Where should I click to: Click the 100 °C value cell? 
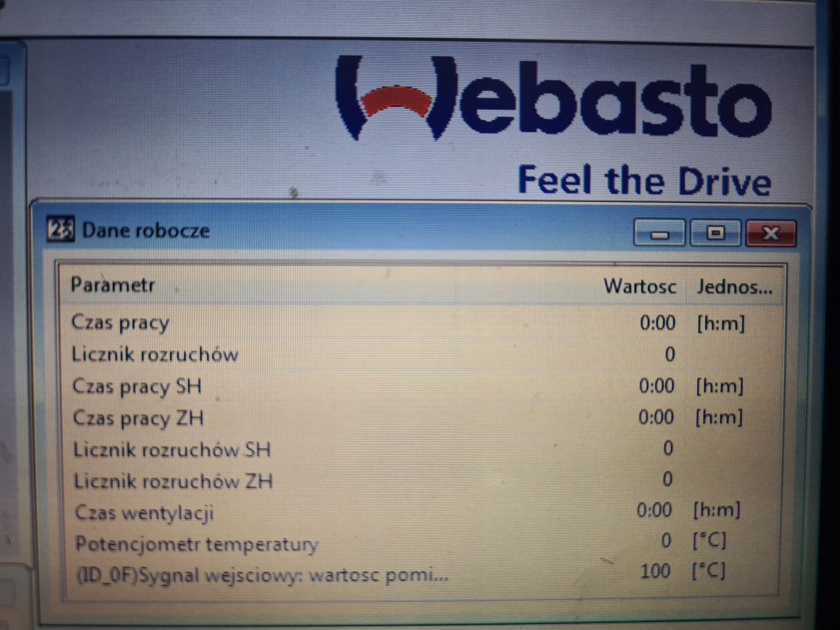[655, 571]
